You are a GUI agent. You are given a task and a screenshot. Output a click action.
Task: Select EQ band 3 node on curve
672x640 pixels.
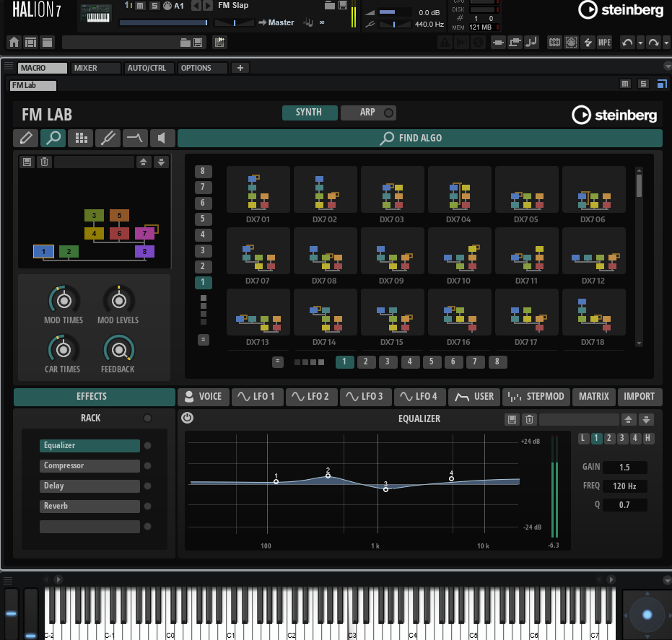click(x=385, y=489)
